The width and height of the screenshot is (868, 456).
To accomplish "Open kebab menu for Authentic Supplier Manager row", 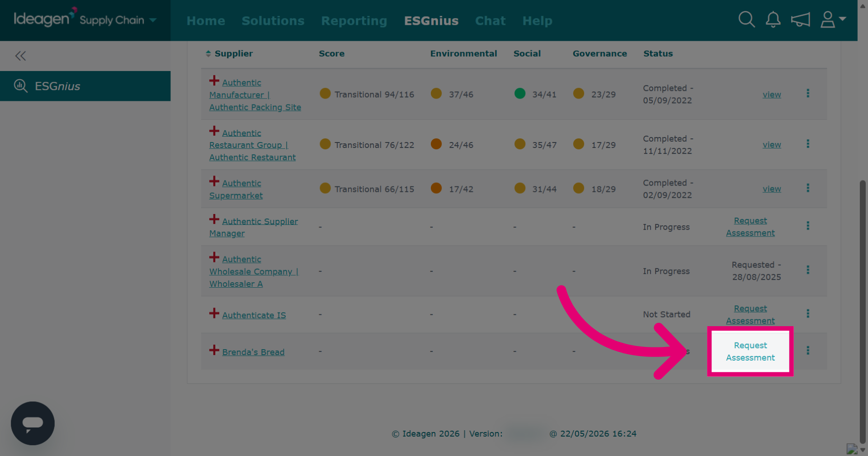I will tap(808, 226).
